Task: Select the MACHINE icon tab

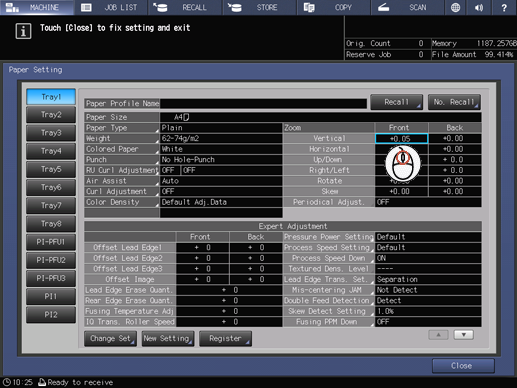Action: click(12, 7)
